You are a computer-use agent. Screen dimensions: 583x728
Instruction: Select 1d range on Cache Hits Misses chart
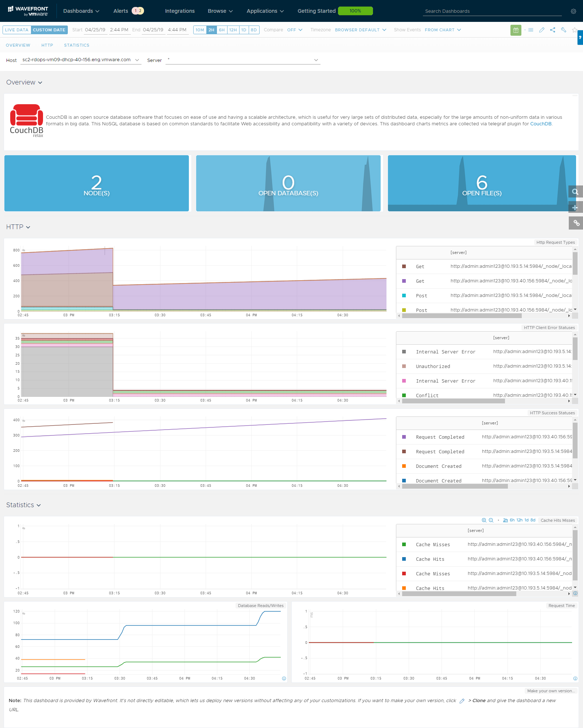526,520
